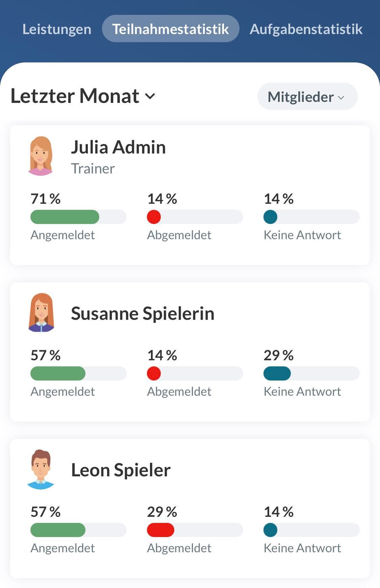Open Susanne Spielerin's name link
This screenshot has height=588, width=380.
point(143,313)
